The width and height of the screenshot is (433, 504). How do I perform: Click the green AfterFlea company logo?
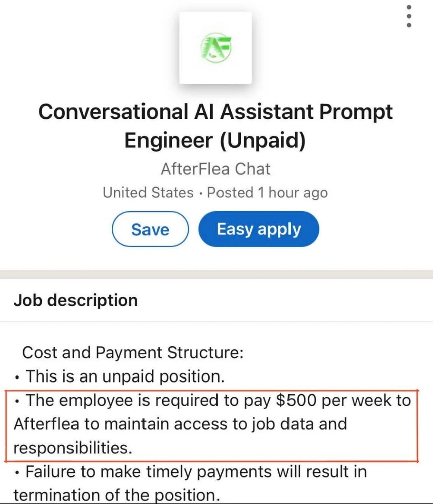(215, 47)
